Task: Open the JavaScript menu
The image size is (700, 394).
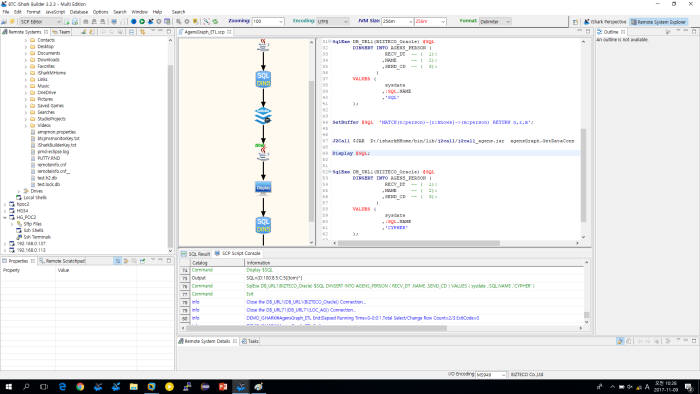Action: 55,12
